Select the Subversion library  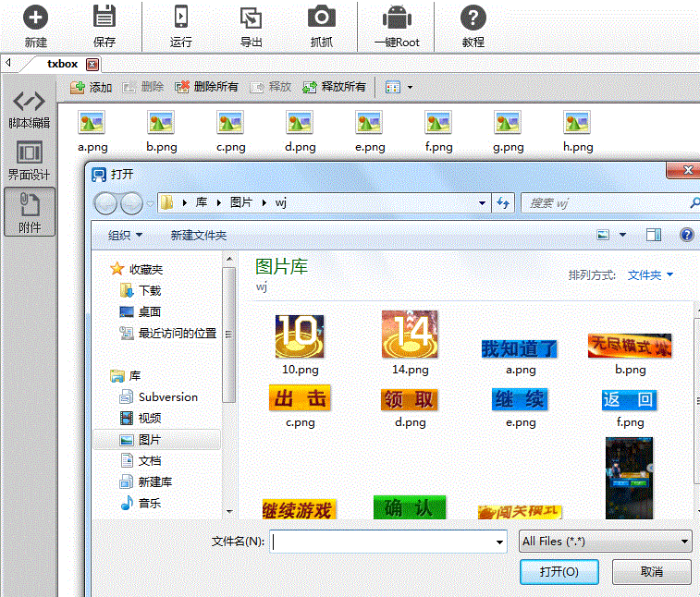[x=159, y=396]
